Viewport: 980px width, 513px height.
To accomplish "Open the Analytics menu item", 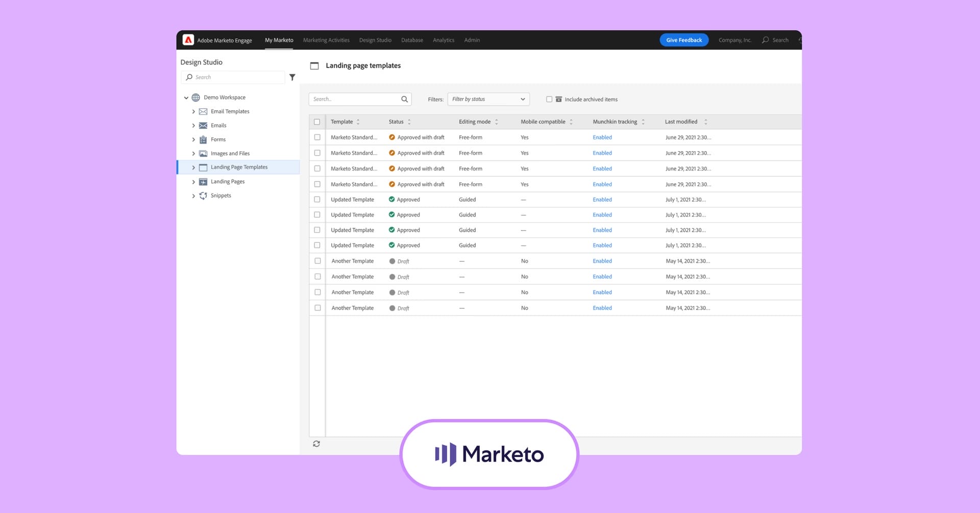I will (443, 40).
